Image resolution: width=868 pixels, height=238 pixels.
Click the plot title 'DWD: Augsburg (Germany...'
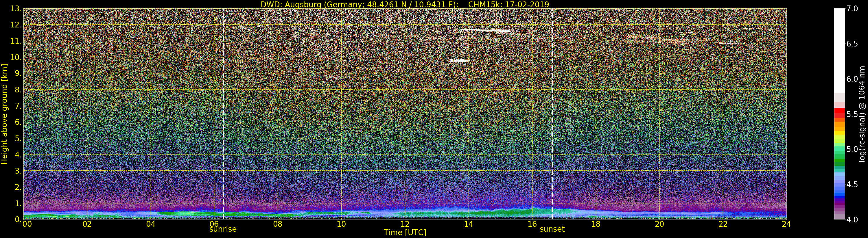pos(405,4)
